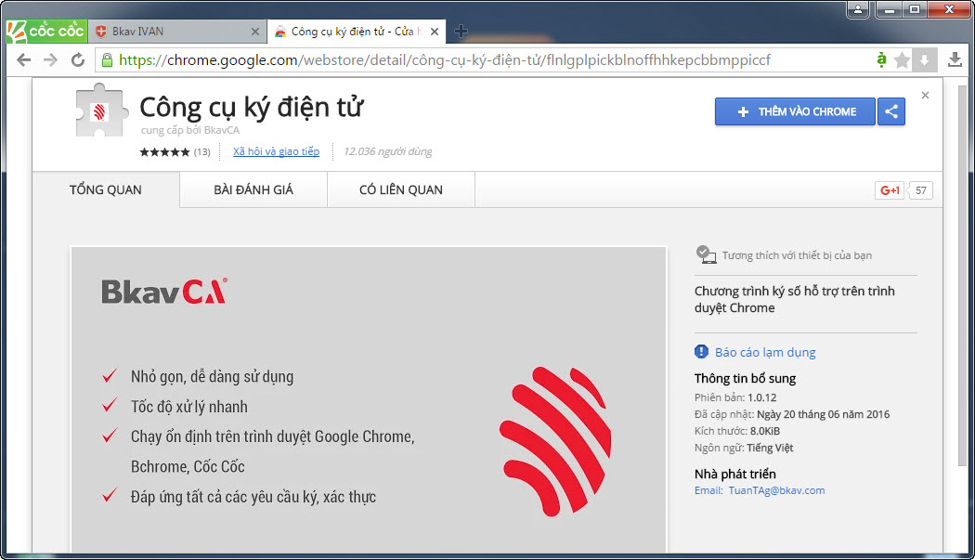The image size is (975, 560).
Task: Select the Công cụ ký điện tử browser tab
Action: tap(357, 32)
